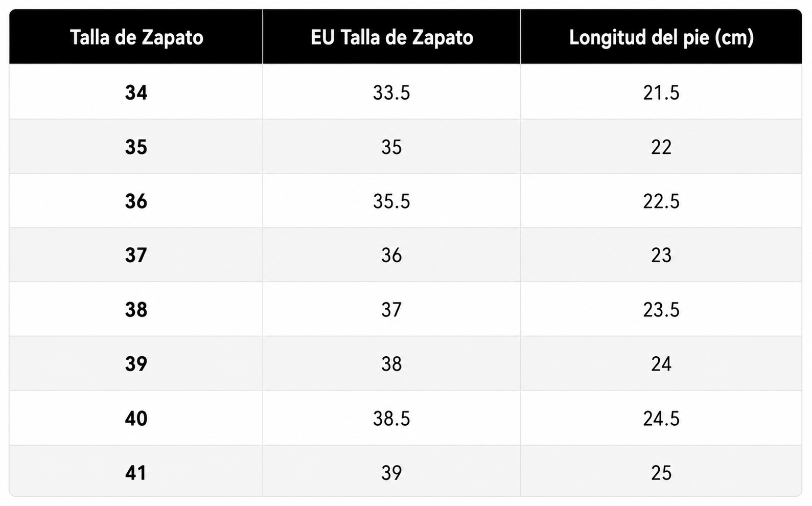The height and width of the screenshot is (506, 812).
Task: Click the Longitud del pie (cm) header
Action: 661,37
